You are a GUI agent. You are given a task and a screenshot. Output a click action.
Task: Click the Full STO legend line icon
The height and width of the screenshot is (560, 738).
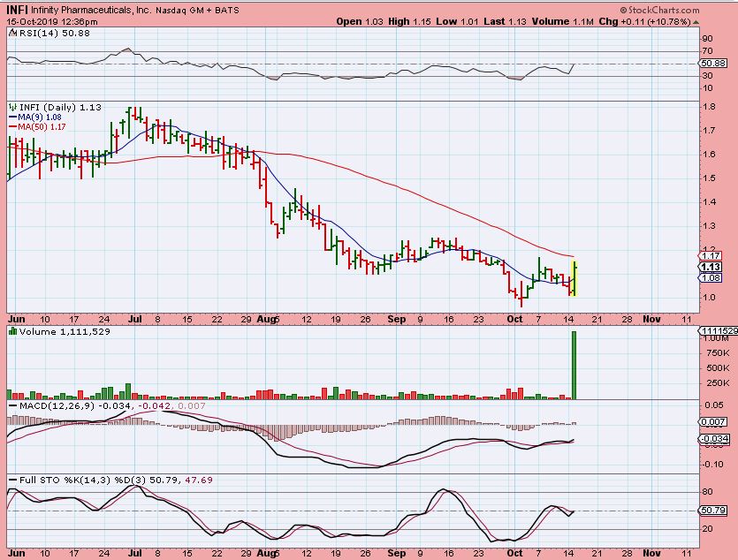pyautogui.click(x=11, y=481)
